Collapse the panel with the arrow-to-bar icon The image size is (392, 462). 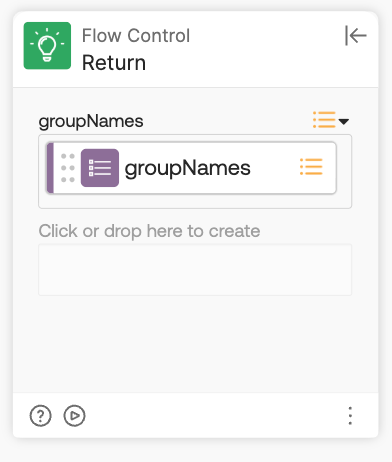pyautogui.click(x=356, y=35)
